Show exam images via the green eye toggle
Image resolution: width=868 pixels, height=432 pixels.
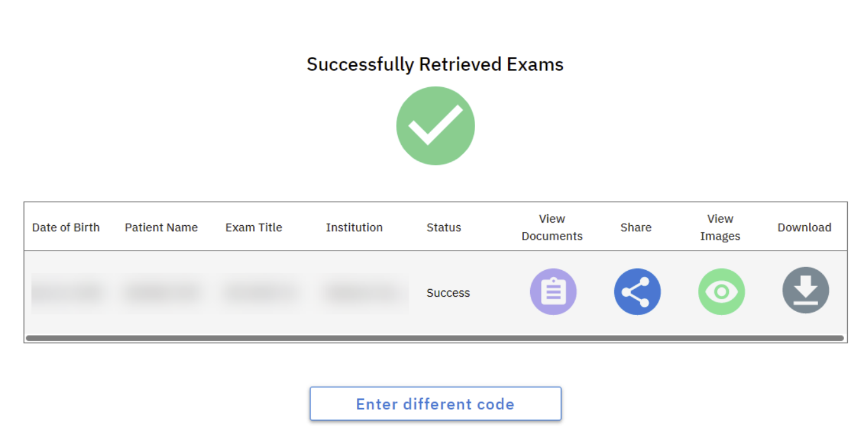click(x=721, y=291)
